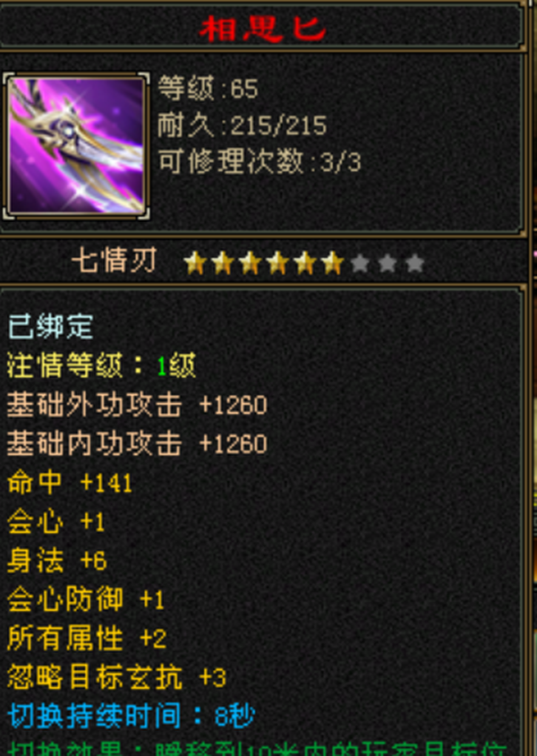Click the 注情等级 1级 line
Image resolution: width=537 pixels, height=756 pixels.
point(102,365)
